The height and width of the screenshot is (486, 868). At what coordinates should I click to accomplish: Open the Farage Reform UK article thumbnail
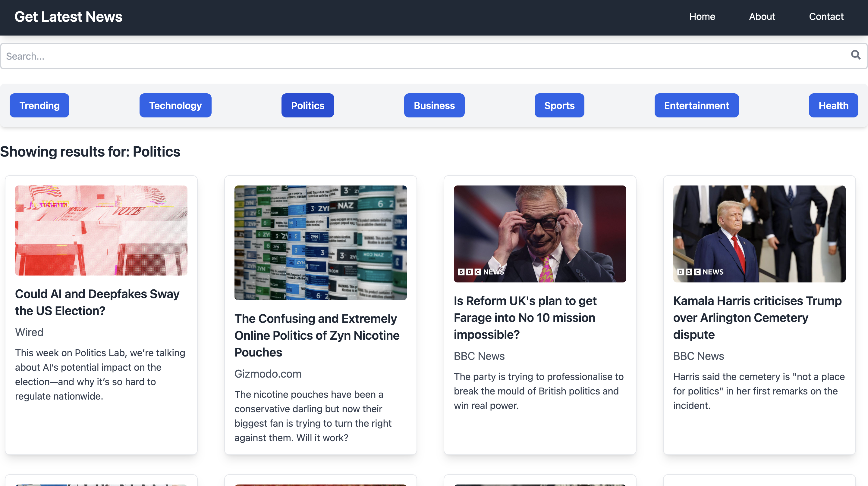(x=540, y=234)
